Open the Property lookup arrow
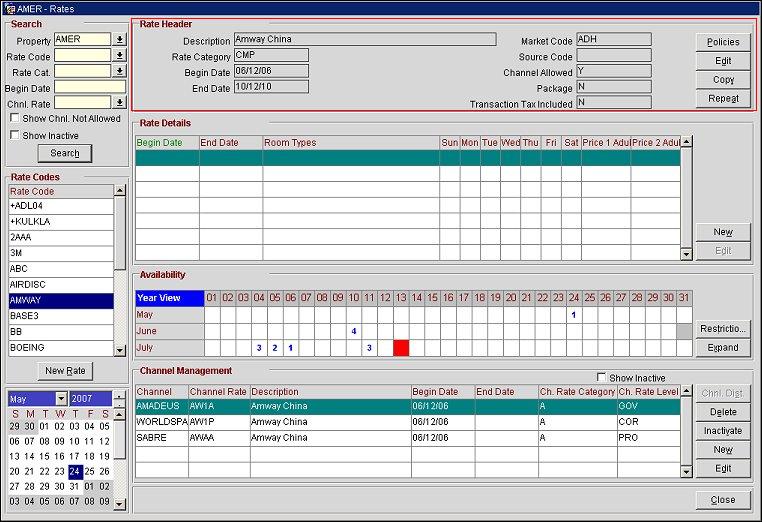This screenshot has height=522, width=762. (120, 40)
